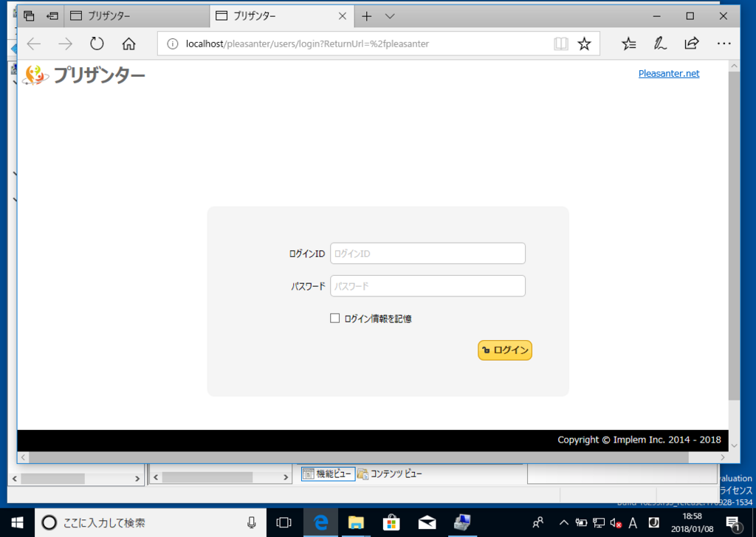Click the Edge back arrow
756x537 pixels.
[x=34, y=44]
